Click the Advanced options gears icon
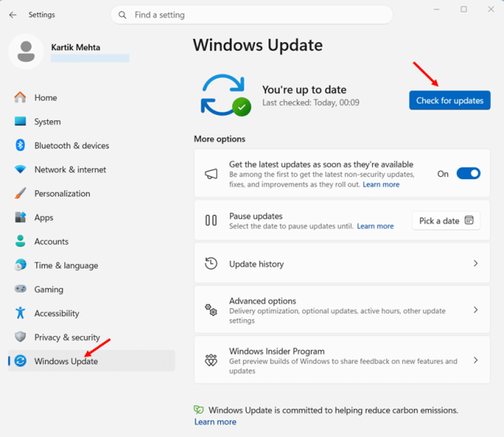Screen dimensions: 504x437 point(211,310)
